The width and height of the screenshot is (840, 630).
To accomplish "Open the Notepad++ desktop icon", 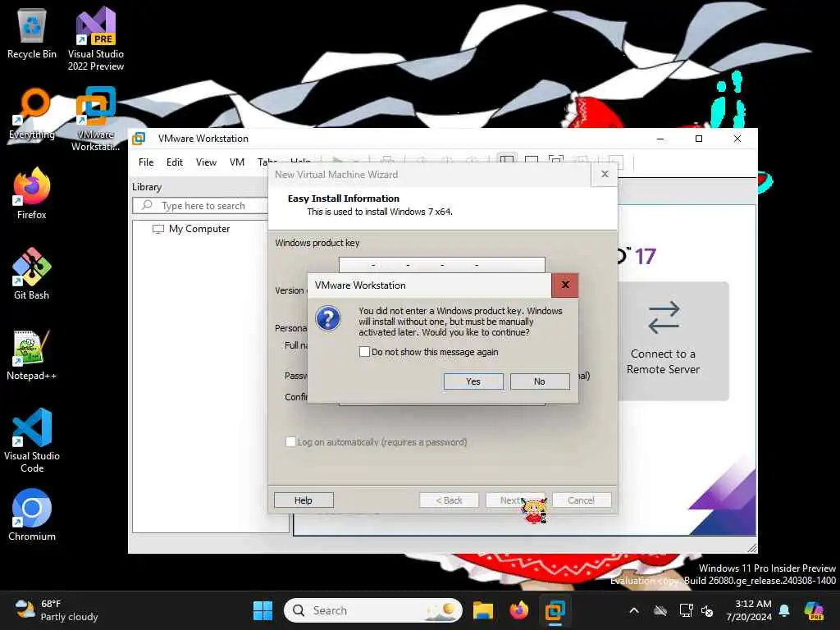I will tap(32, 354).
